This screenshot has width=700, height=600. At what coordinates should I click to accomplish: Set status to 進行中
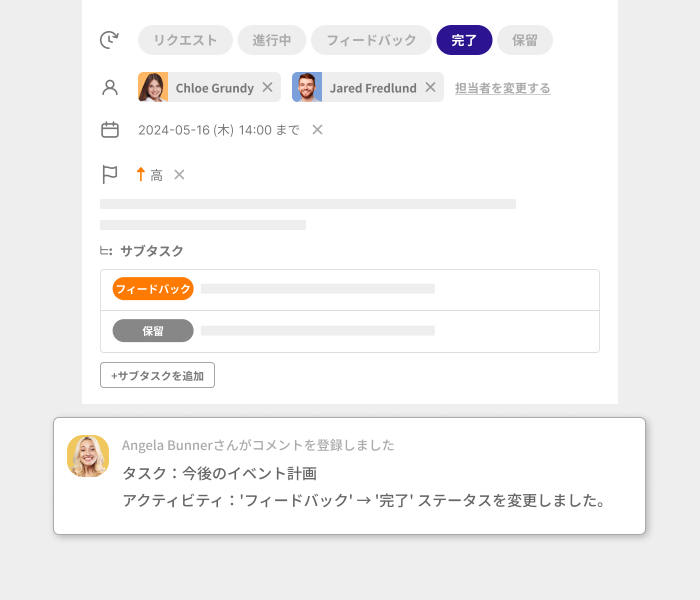(x=271, y=40)
